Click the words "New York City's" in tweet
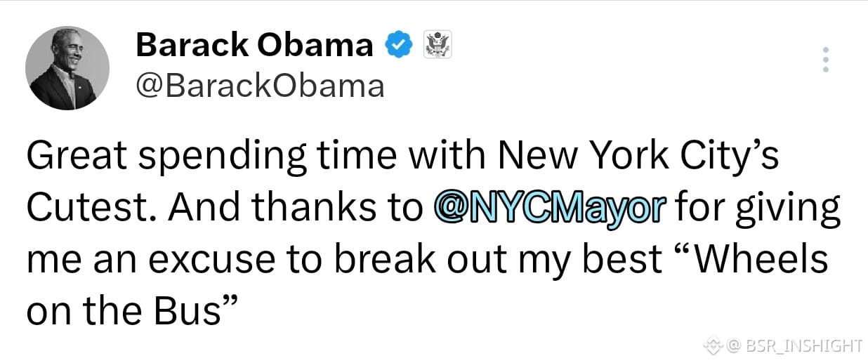 pyautogui.click(x=638, y=157)
